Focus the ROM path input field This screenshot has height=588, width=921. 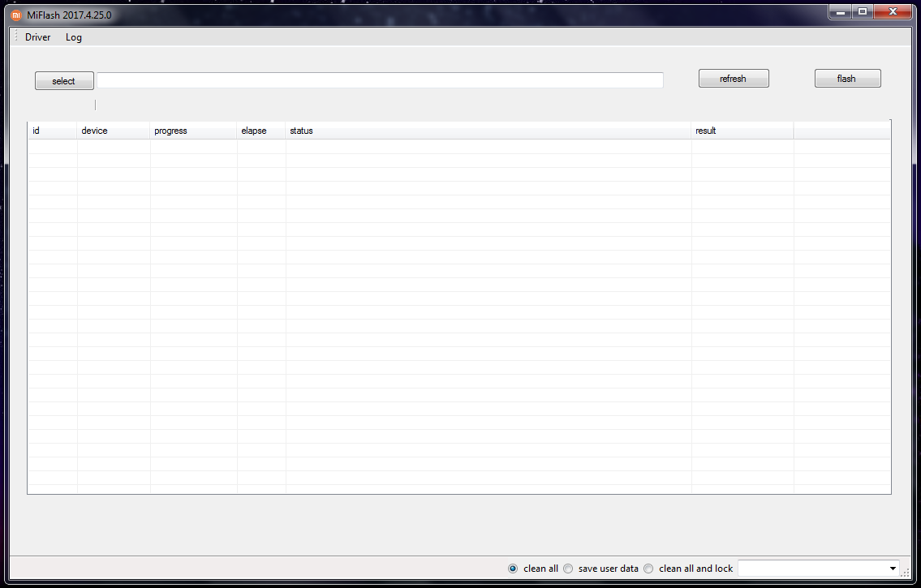[x=380, y=80]
